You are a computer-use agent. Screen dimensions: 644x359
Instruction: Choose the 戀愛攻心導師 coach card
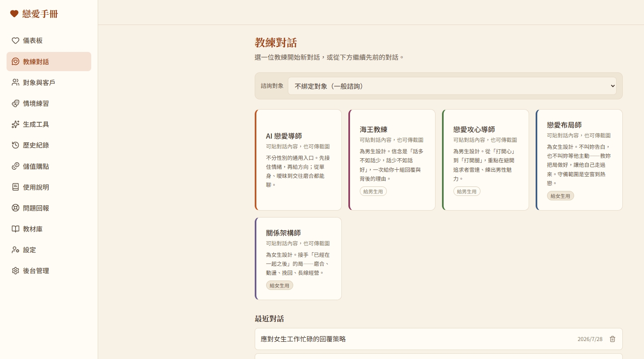point(485,160)
